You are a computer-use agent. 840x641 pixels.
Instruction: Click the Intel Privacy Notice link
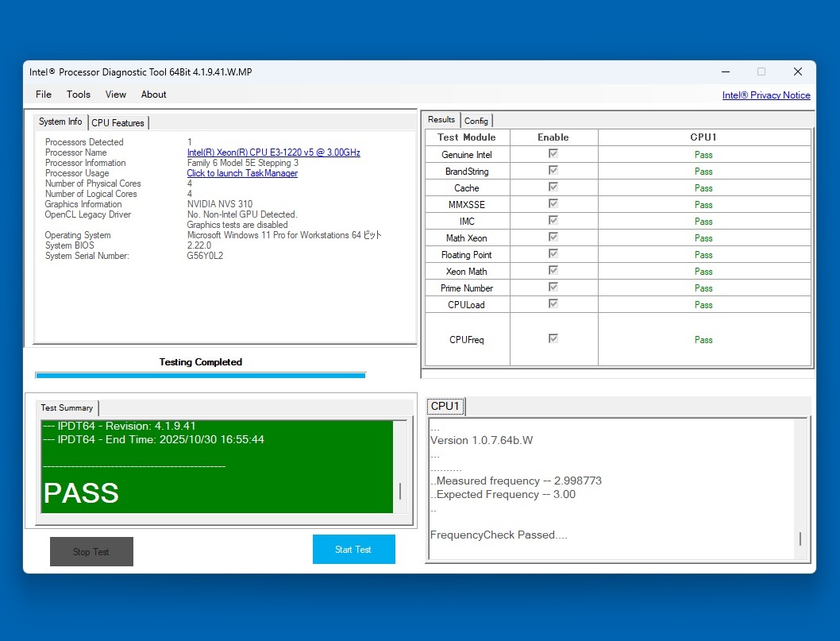click(x=765, y=95)
